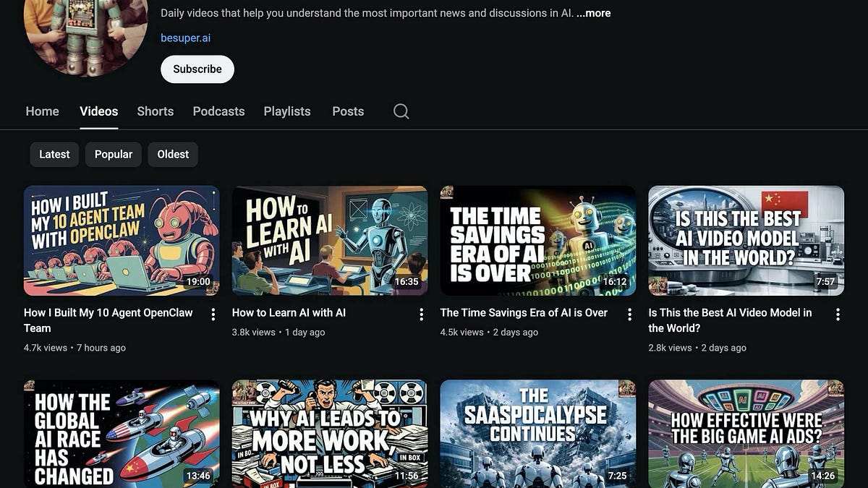Play the Why AI Leads to More Work thumbnail
This screenshot has width=868, height=488.
click(x=330, y=434)
